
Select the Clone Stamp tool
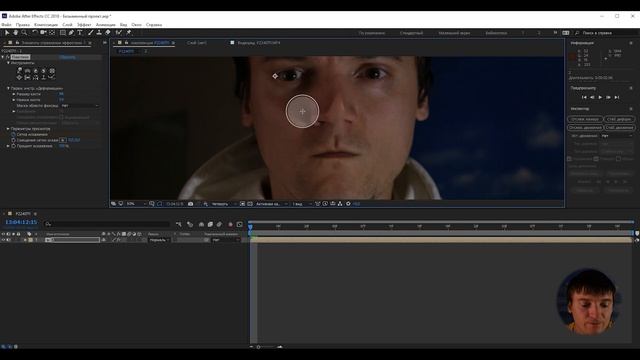(99, 33)
